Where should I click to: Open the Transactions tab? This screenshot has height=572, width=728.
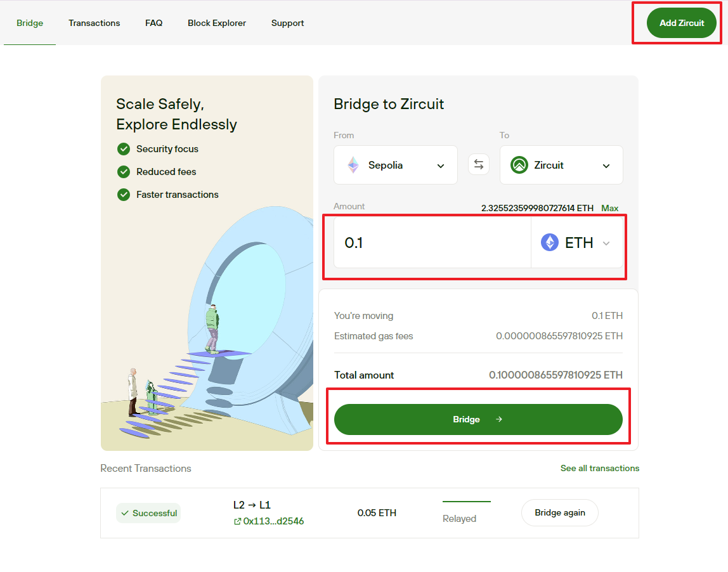click(x=94, y=23)
